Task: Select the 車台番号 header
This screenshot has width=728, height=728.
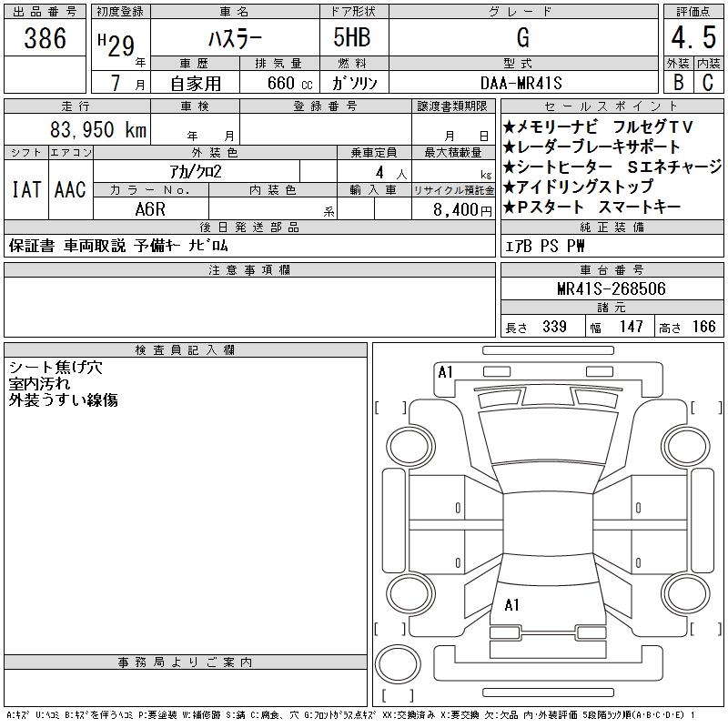Action: [612, 269]
